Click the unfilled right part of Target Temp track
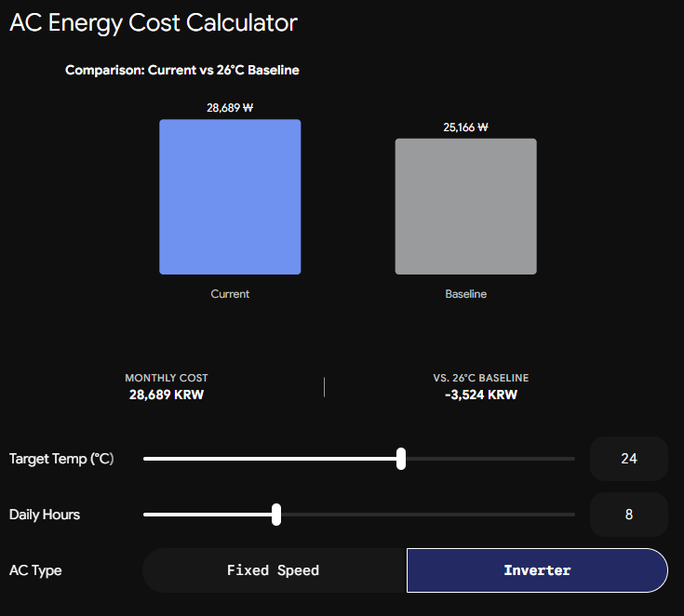684x616 pixels. tap(490, 459)
